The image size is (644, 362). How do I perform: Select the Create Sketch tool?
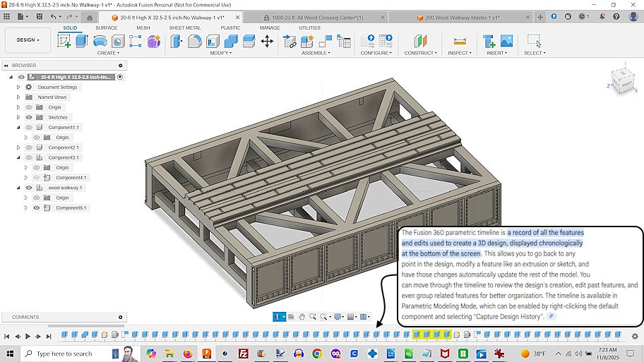coord(64,42)
